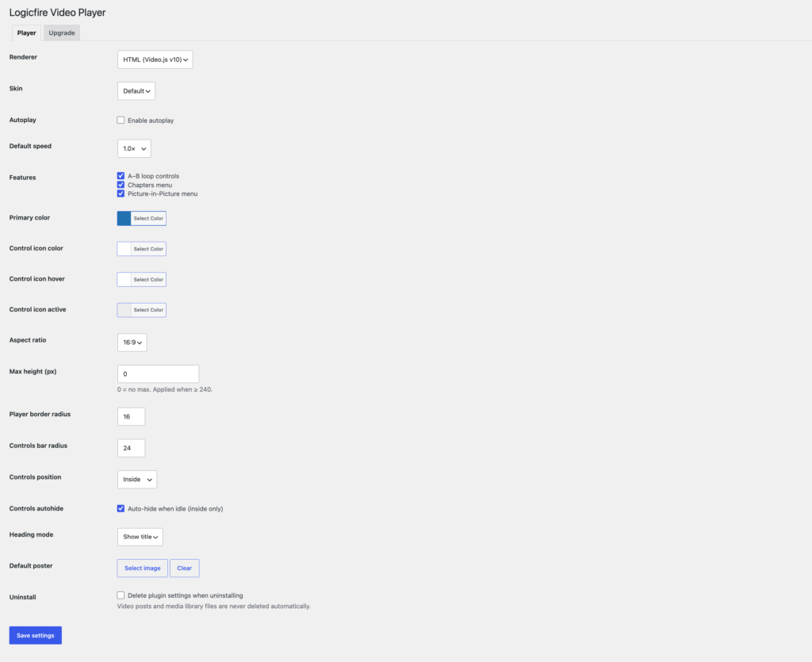Click the Player border radius field
This screenshot has height=662, width=812.
click(131, 417)
